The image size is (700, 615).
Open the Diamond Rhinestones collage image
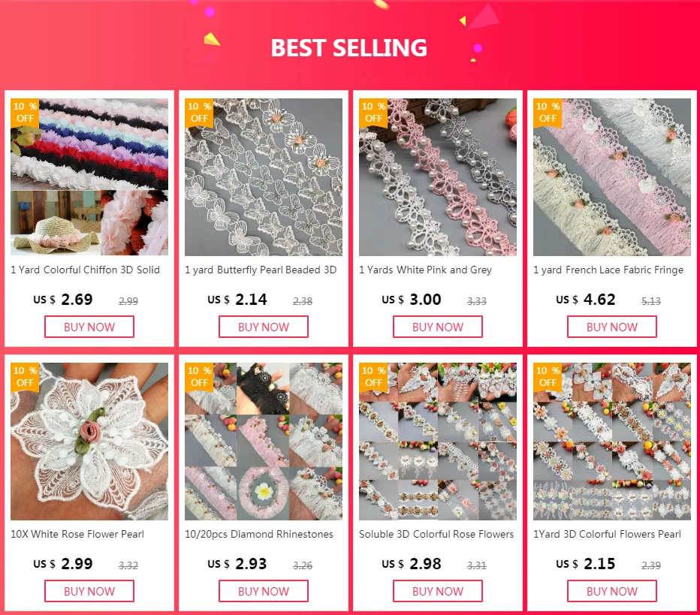[x=264, y=442]
